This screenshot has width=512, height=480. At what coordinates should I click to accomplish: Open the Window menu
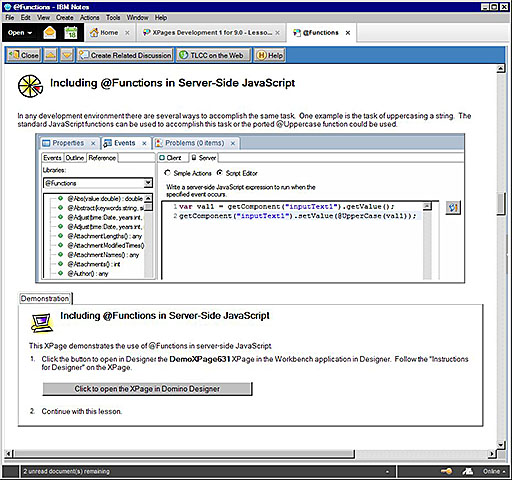(137, 18)
